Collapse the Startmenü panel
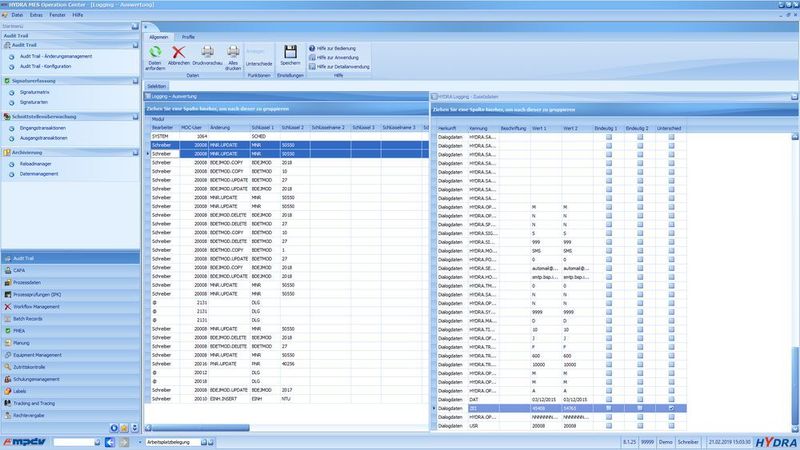This screenshot has width=800, height=450. pos(135,26)
